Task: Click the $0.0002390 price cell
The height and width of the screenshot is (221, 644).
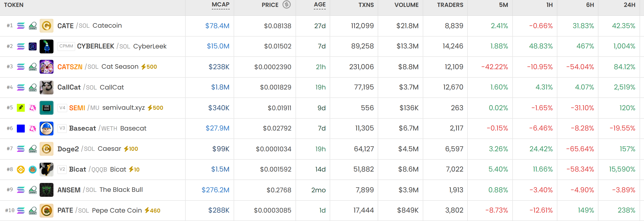Action: (x=273, y=67)
